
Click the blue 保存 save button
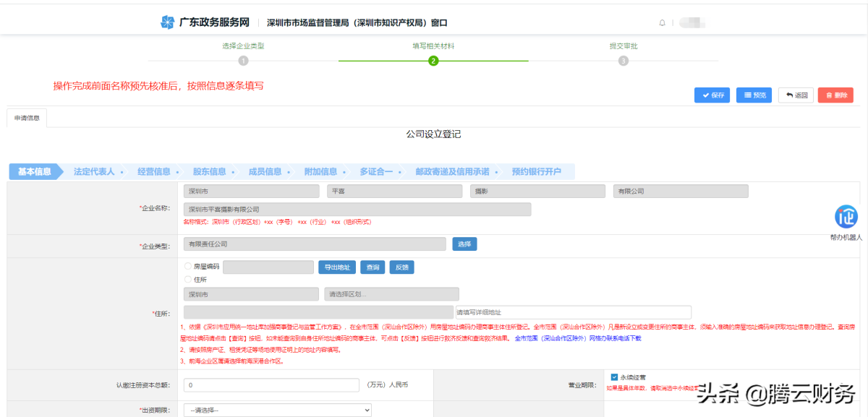[x=712, y=95]
